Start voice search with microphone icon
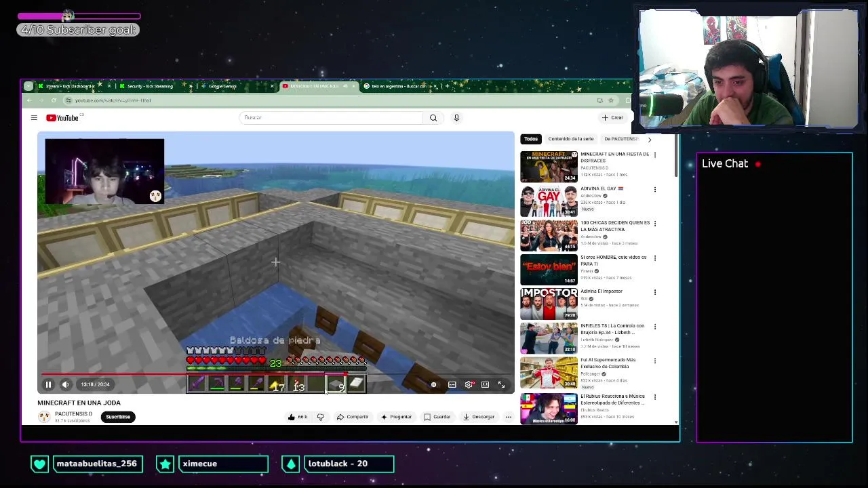Image resolution: width=868 pixels, height=488 pixels. click(456, 118)
